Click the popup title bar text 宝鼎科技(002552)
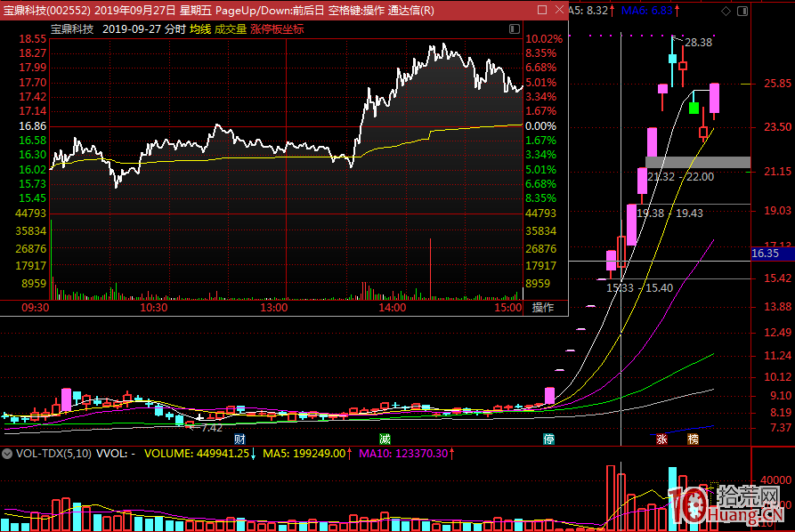The image size is (795, 532). [47, 10]
